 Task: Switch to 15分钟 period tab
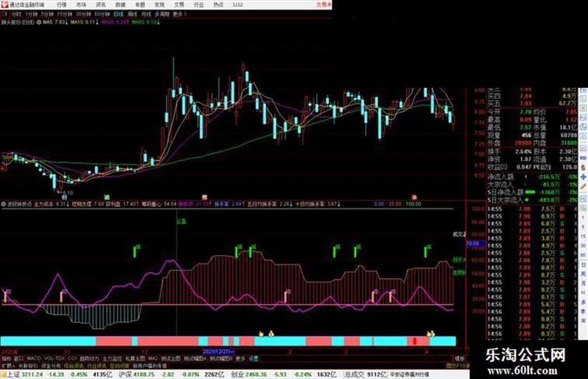(65, 14)
